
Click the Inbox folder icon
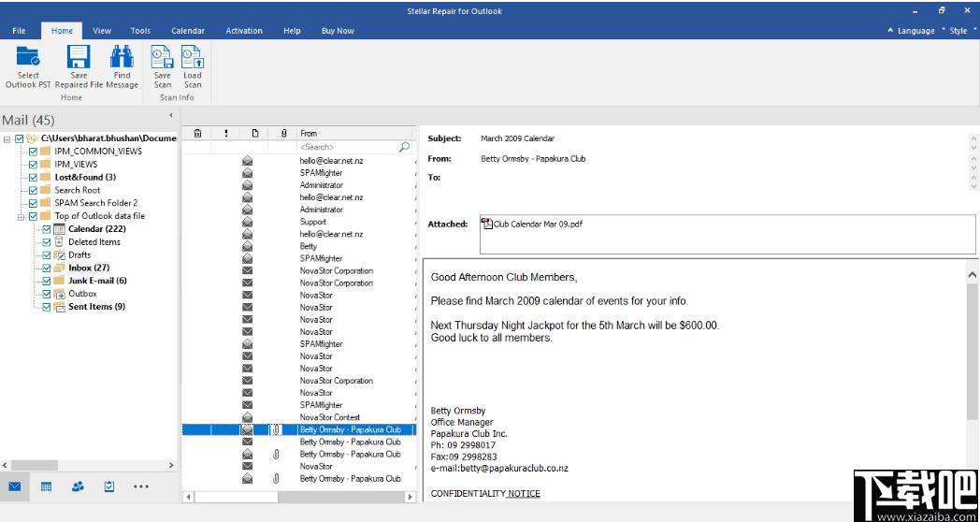59,268
